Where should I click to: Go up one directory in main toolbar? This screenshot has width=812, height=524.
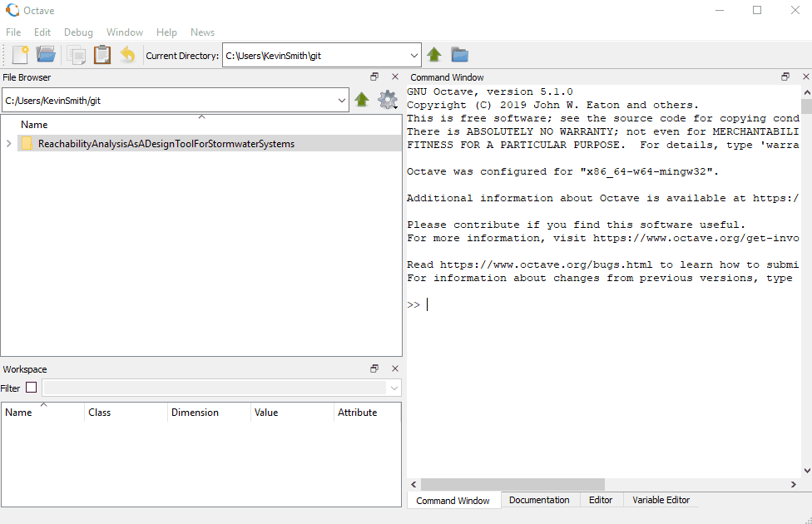[434, 54]
